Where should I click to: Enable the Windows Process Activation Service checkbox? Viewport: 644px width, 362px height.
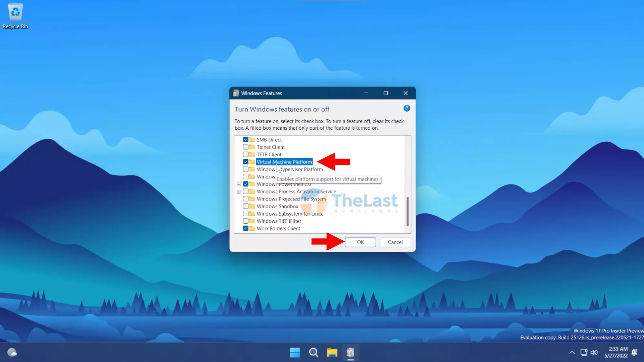246,191
